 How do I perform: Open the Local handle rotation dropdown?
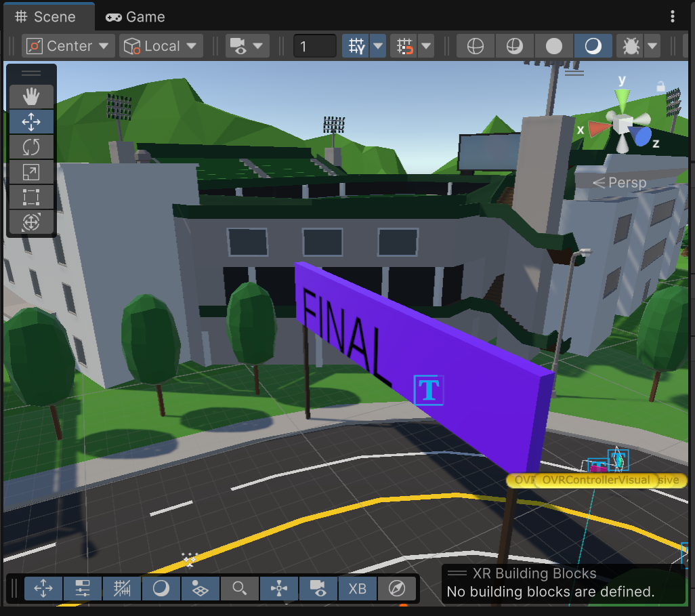tap(161, 46)
